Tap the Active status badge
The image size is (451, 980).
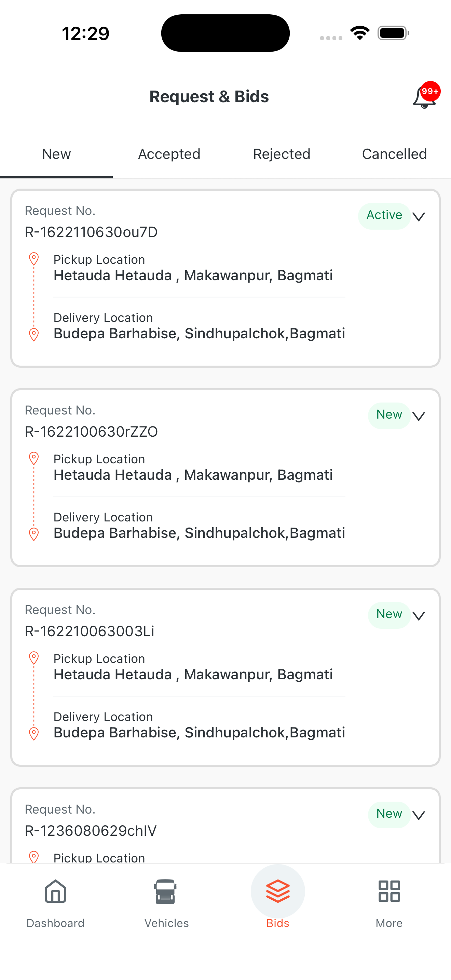point(384,216)
